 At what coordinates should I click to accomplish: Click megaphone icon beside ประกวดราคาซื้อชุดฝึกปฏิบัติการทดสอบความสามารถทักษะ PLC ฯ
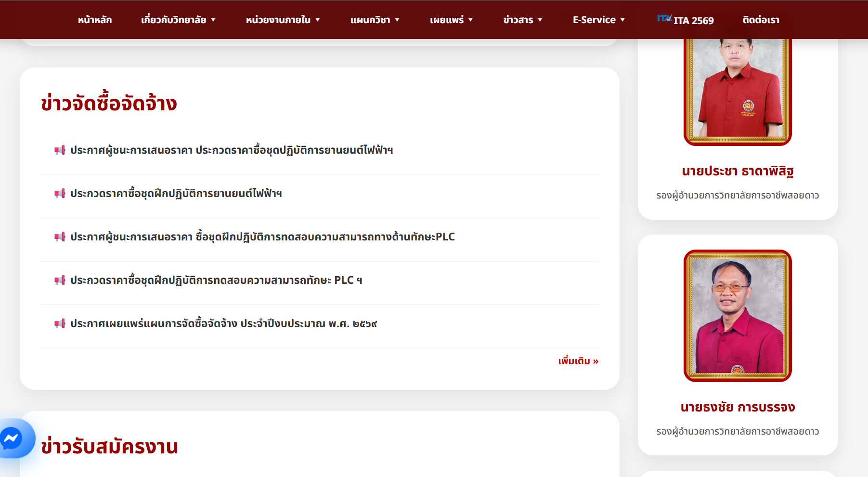[60, 280]
